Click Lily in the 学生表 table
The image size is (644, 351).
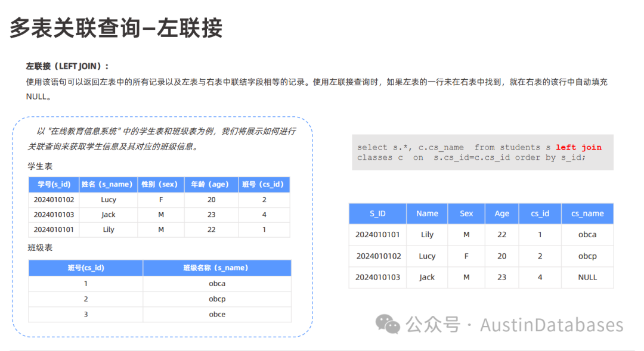tap(109, 229)
